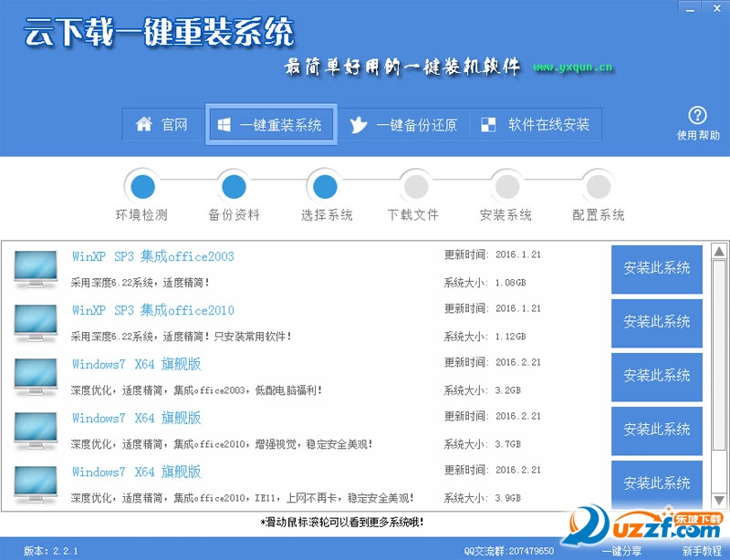
Task: Open title link WinXP SP3 集成office2010
Action: click(x=153, y=310)
